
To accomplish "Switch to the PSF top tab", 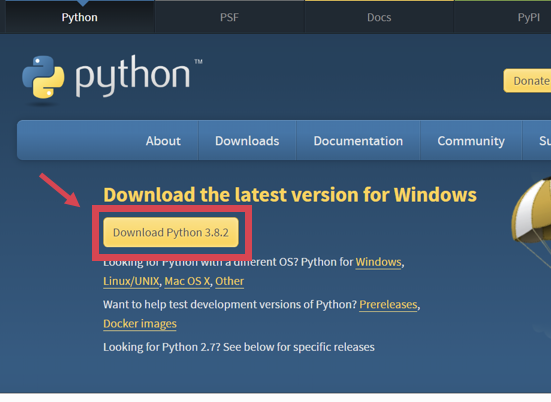I will 229,17.
